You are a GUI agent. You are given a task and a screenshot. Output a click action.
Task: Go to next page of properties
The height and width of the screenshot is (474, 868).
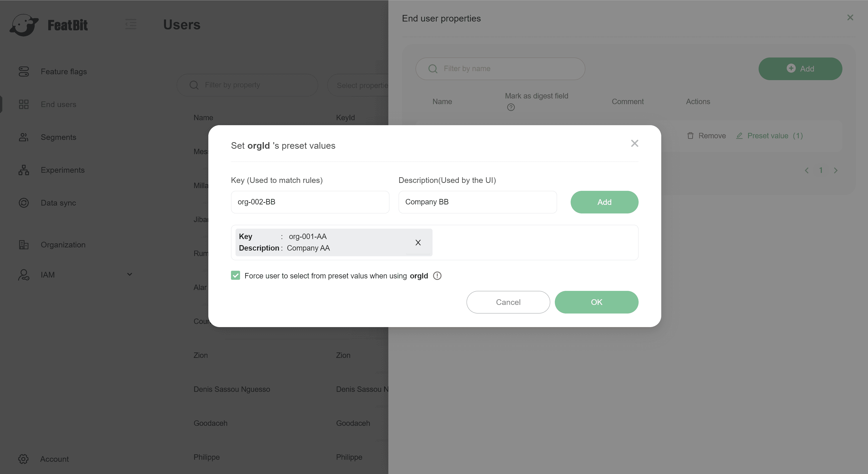[x=836, y=170]
